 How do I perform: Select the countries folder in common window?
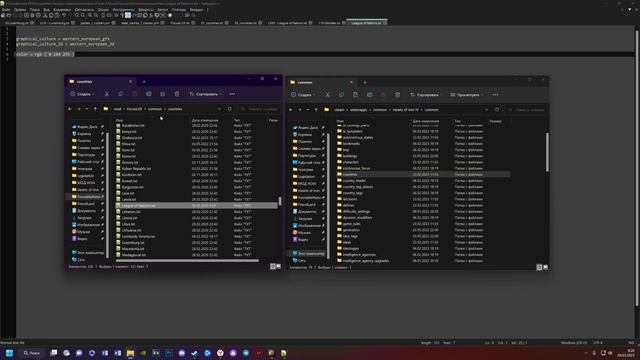click(423, 174)
